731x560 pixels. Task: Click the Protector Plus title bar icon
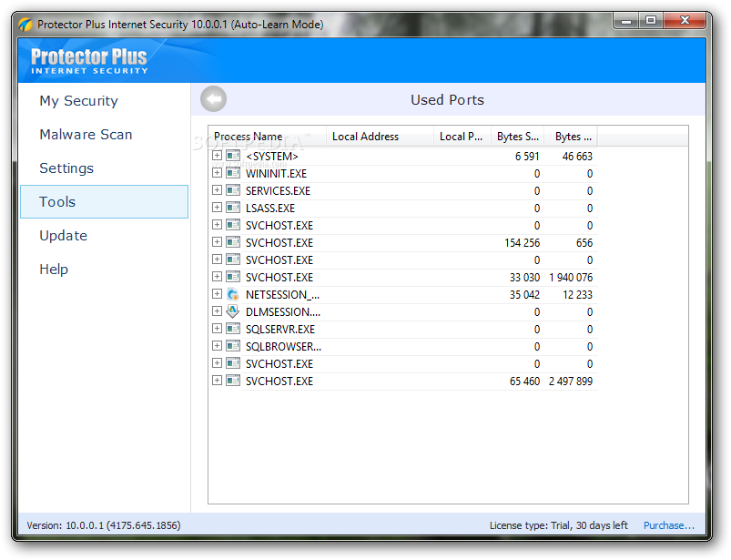25,25
